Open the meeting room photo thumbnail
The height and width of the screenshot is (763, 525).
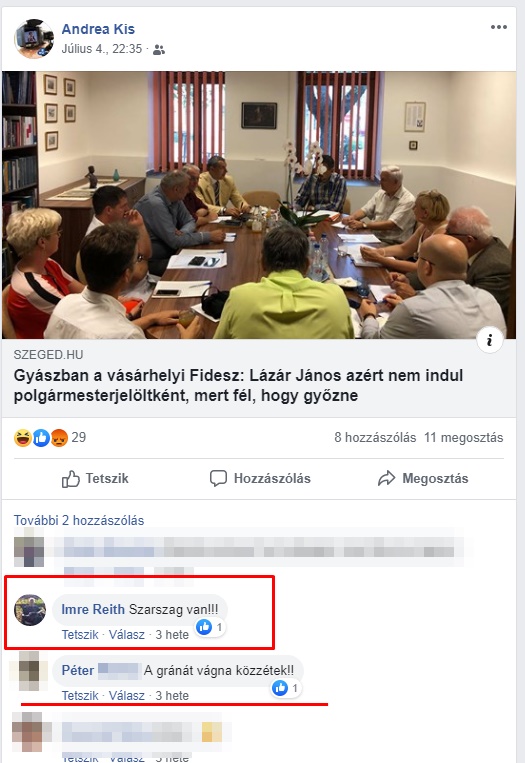259,205
